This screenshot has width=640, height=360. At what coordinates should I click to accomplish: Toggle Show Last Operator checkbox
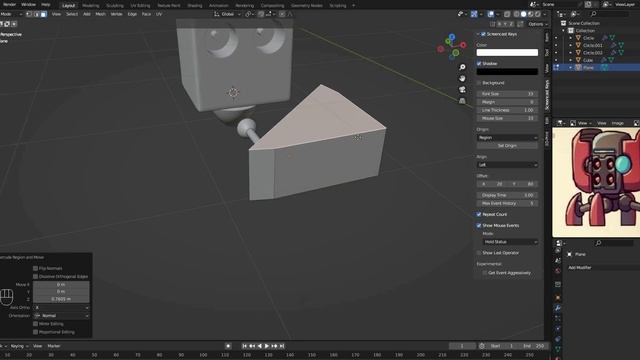pos(479,253)
